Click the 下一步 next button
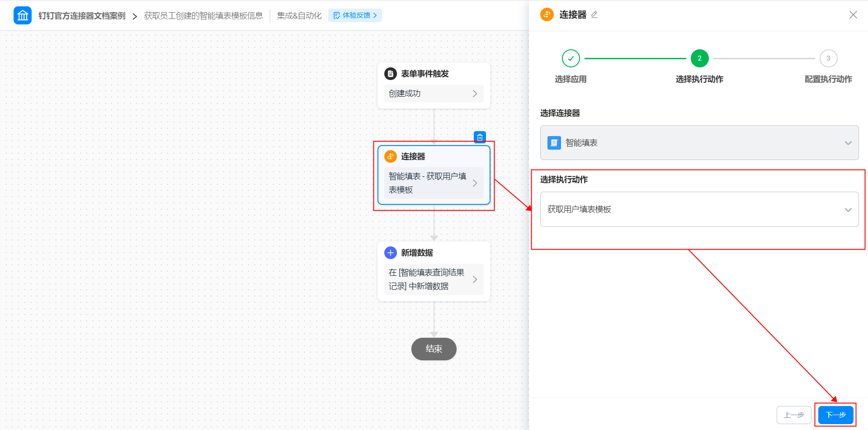The image size is (868, 430). (x=835, y=415)
